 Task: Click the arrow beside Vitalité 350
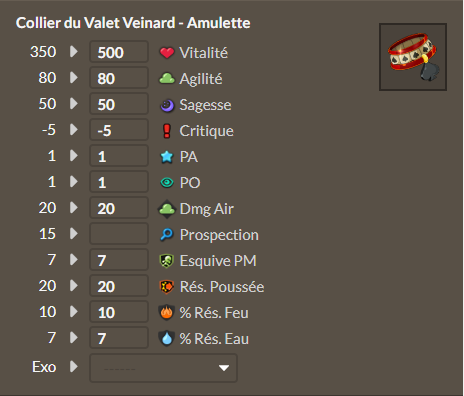coord(74,51)
